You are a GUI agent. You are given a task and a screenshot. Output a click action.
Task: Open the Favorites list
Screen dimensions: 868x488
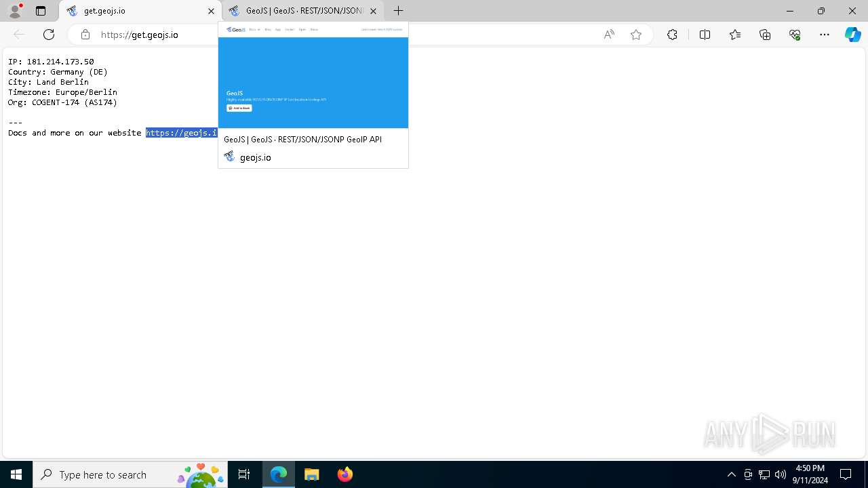[735, 35]
